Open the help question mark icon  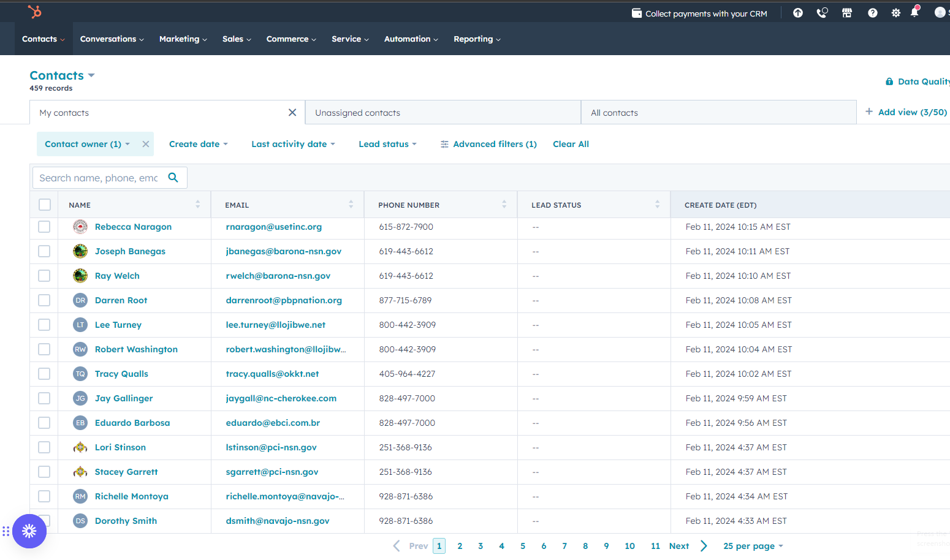(x=873, y=13)
